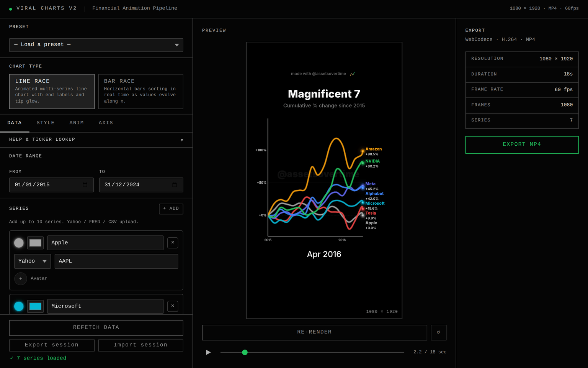Edit the AAPL ticker field
Viewport: 588px width, 368px height.
pyautogui.click(x=116, y=261)
